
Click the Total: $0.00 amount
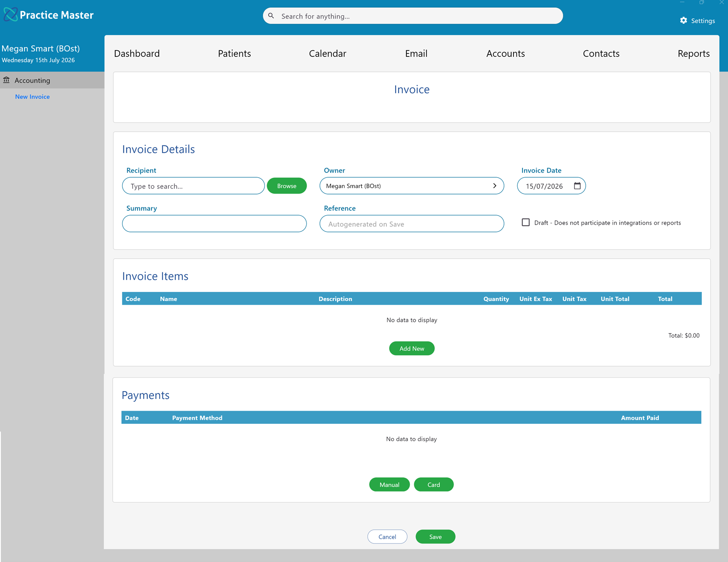684,335
